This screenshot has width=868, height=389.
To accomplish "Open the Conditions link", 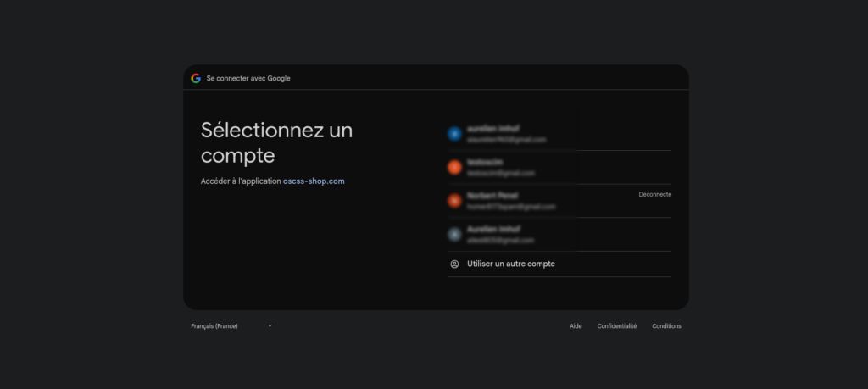I will click(x=666, y=326).
